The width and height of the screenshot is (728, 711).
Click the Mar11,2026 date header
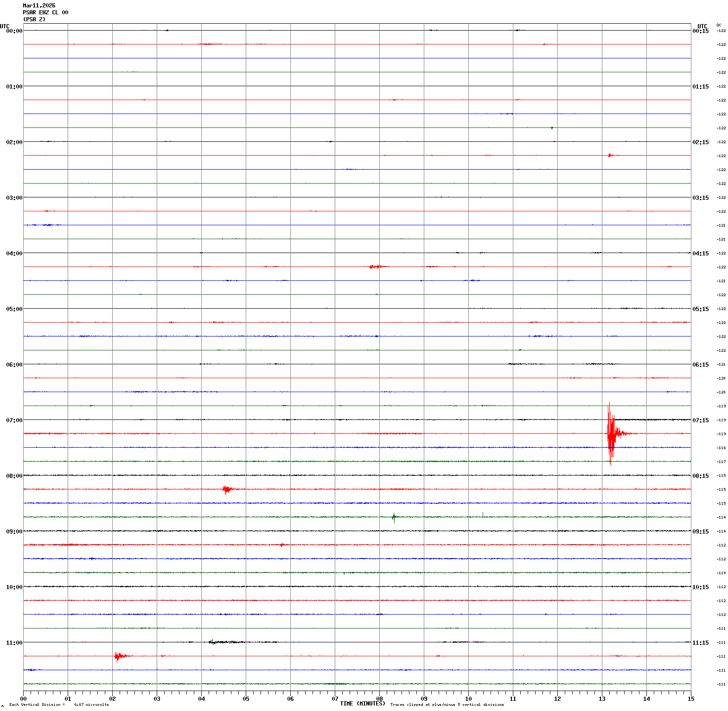click(39, 6)
